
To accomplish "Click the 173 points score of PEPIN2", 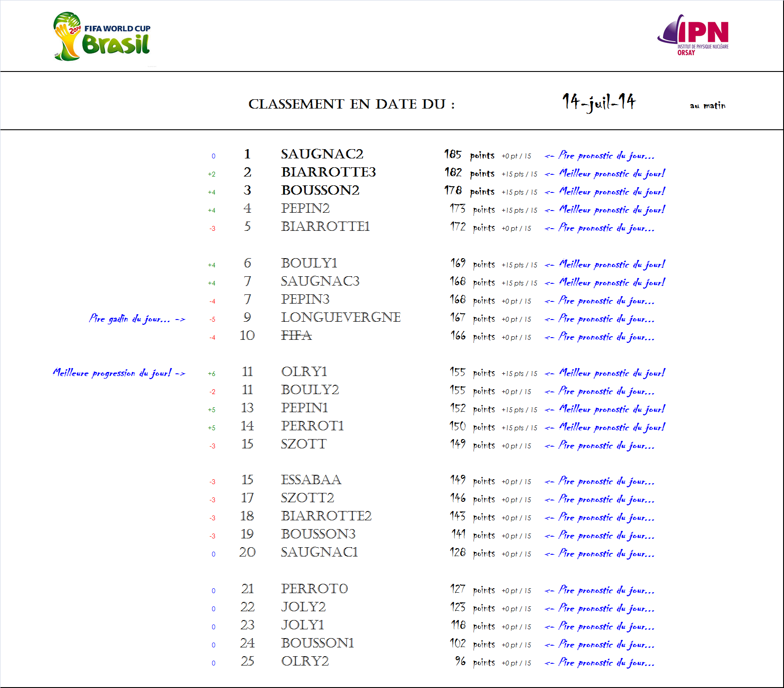I will (472, 209).
